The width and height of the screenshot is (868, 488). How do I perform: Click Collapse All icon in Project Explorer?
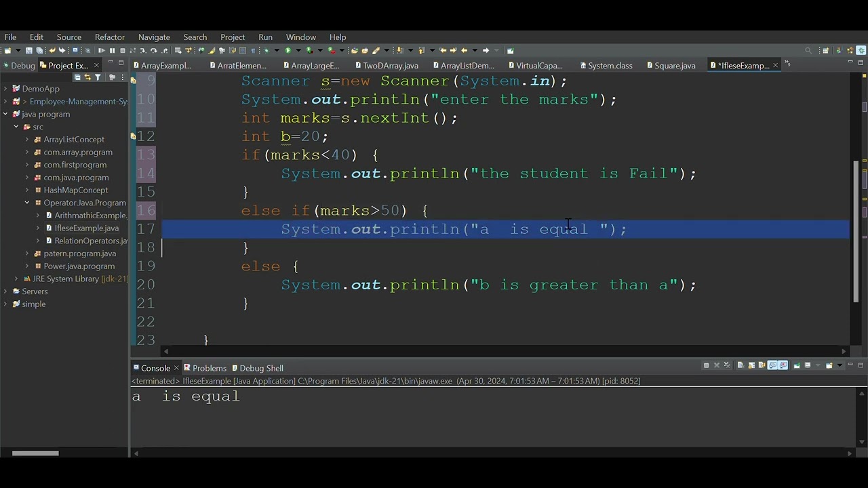click(x=77, y=77)
